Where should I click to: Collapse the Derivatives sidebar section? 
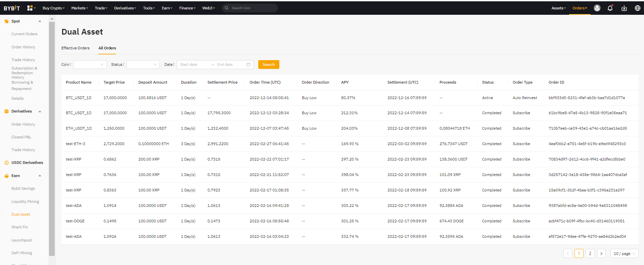40,112
